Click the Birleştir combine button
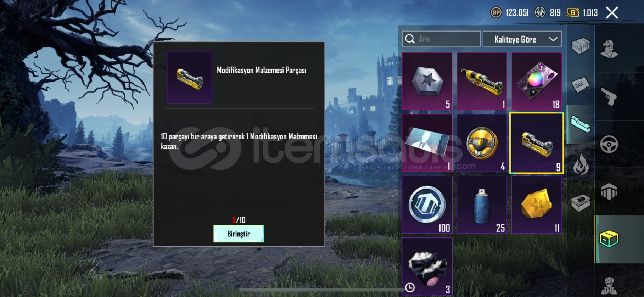The image size is (644, 297). pyautogui.click(x=239, y=234)
